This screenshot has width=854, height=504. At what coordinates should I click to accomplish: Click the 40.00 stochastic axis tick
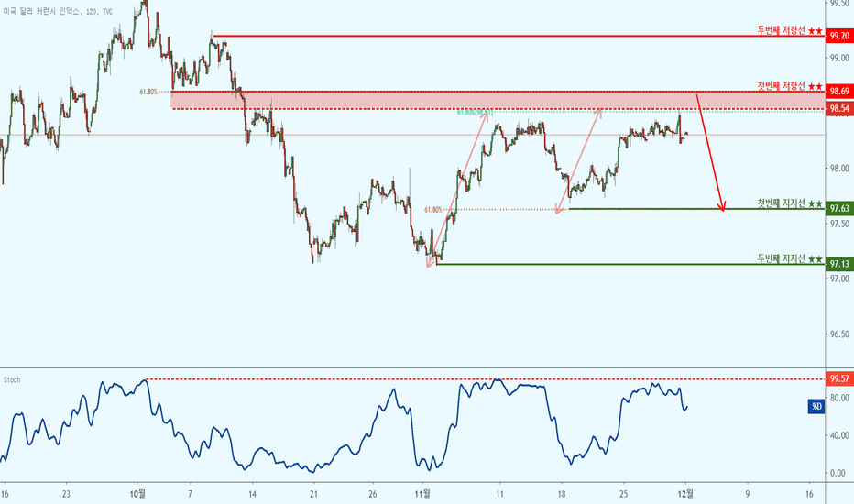pos(839,435)
